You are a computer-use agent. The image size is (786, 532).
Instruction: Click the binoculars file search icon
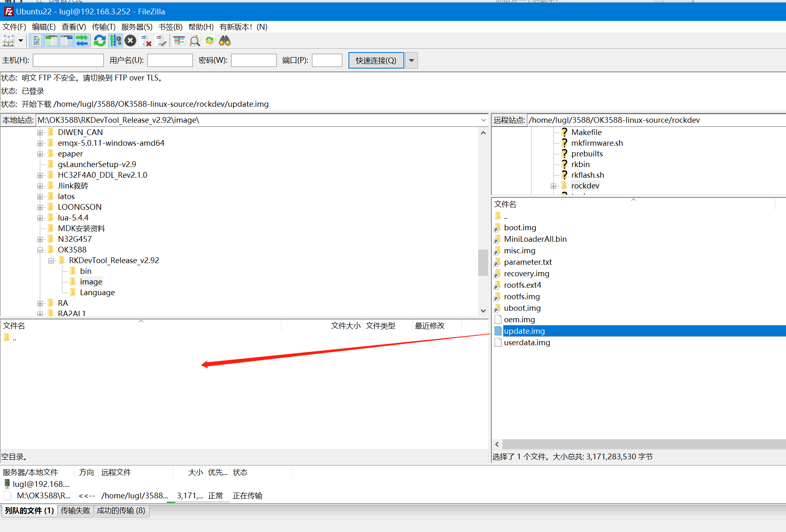225,41
